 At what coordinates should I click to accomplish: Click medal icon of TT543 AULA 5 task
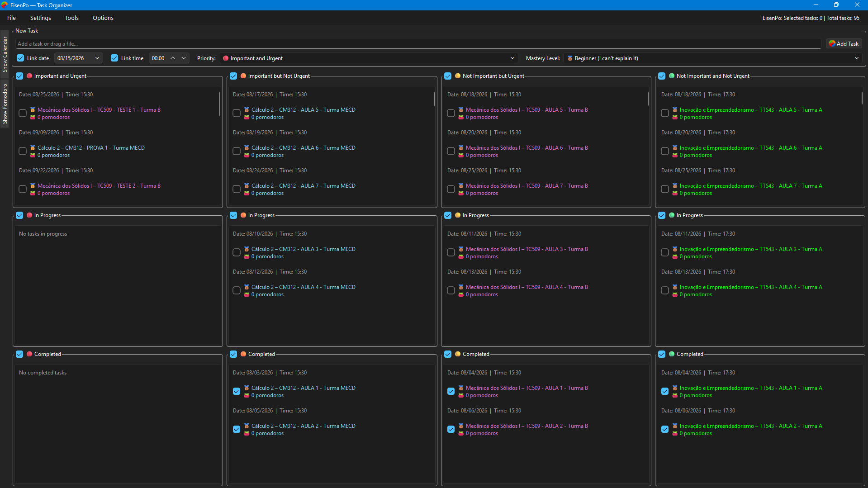(x=675, y=110)
